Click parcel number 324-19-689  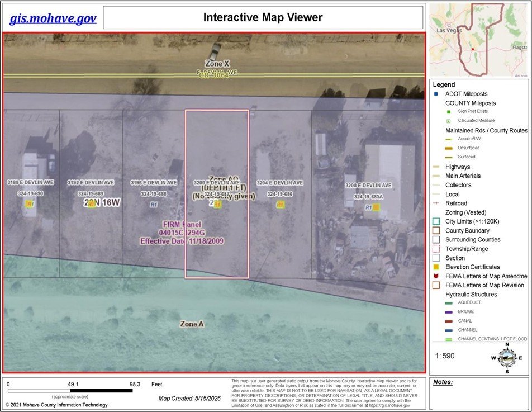click(91, 194)
